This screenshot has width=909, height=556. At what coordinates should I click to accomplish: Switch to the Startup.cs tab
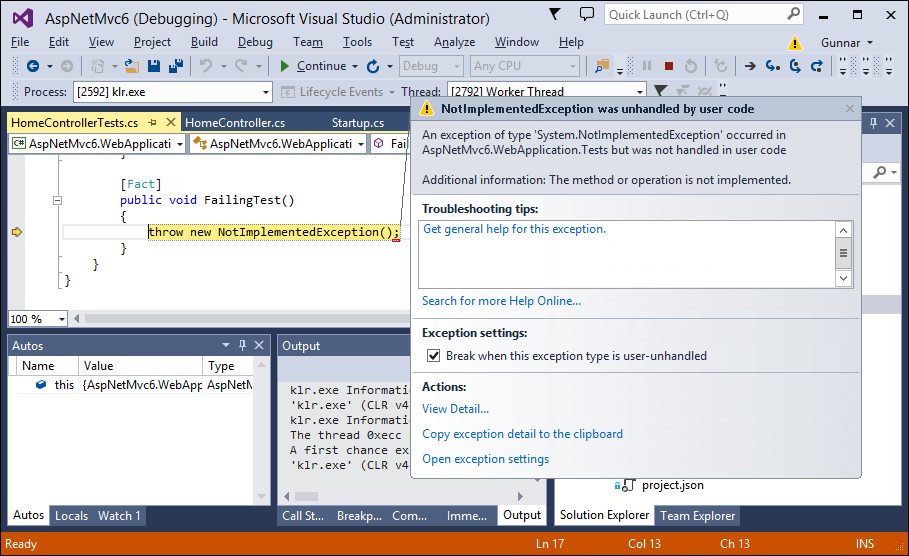pyautogui.click(x=358, y=123)
